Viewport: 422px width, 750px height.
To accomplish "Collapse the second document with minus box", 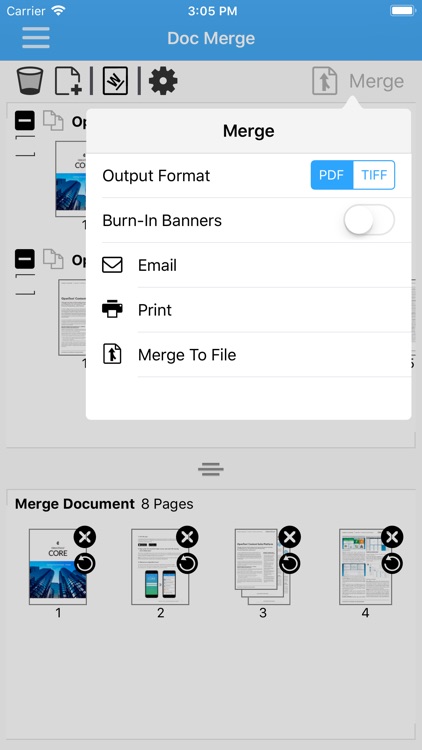I will 25,259.
